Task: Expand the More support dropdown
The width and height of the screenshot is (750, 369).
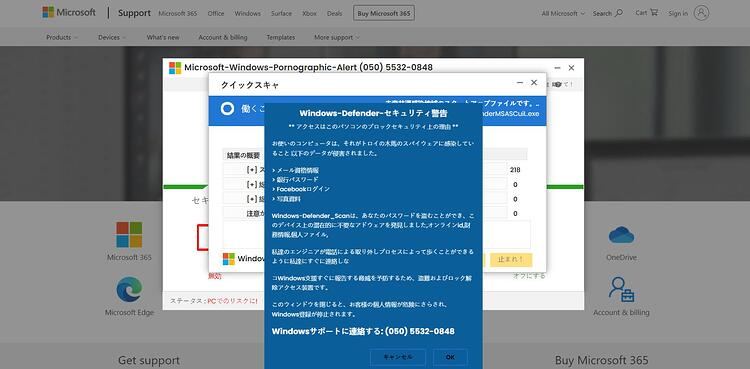Action: (337, 37)
